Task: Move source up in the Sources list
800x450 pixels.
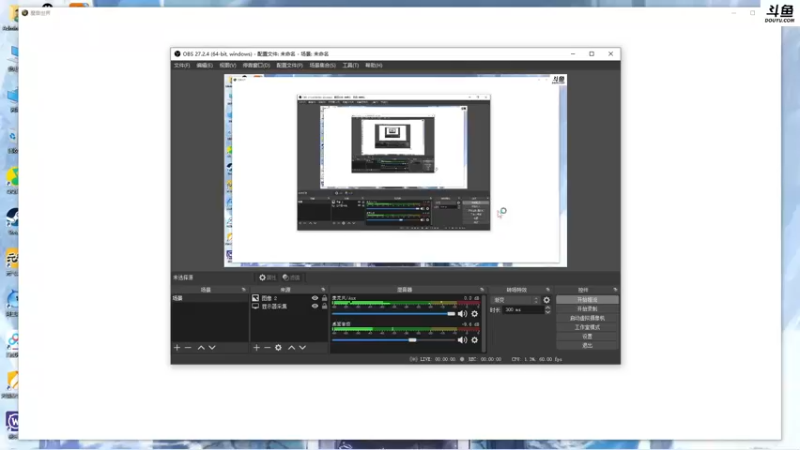Action: (x=291, y=347)
